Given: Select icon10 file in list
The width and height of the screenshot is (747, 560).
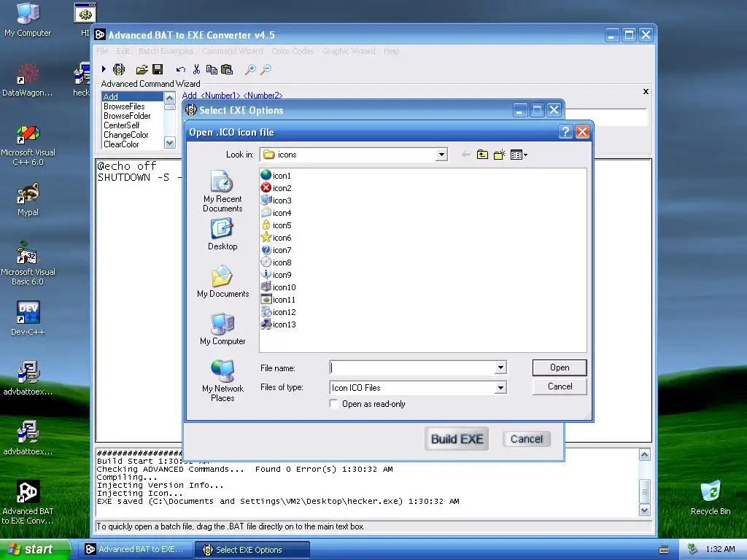Looking at the screenshot, I should pos(279,287).
